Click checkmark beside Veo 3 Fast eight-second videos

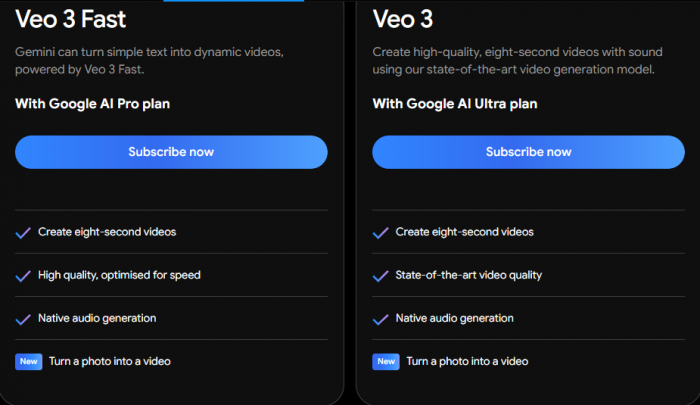click(23, 233)
